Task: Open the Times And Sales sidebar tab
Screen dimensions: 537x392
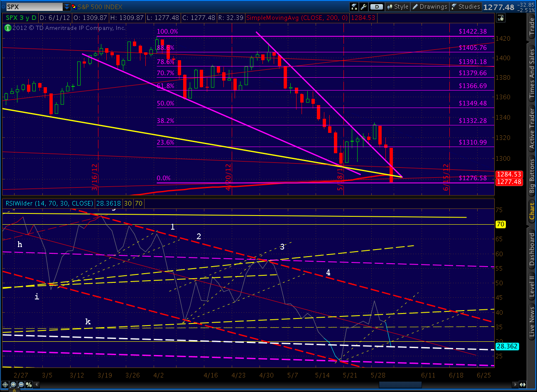Action: (532, 73)
